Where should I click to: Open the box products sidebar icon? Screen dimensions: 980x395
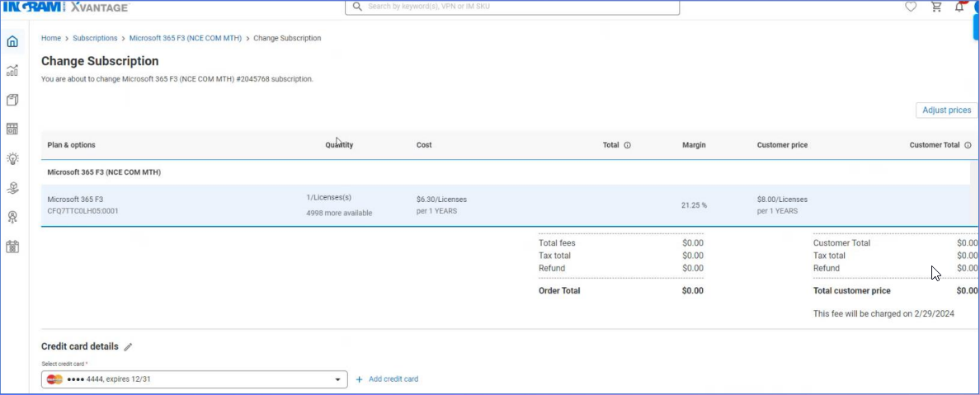pyautogui.click(x=12, y=100)
